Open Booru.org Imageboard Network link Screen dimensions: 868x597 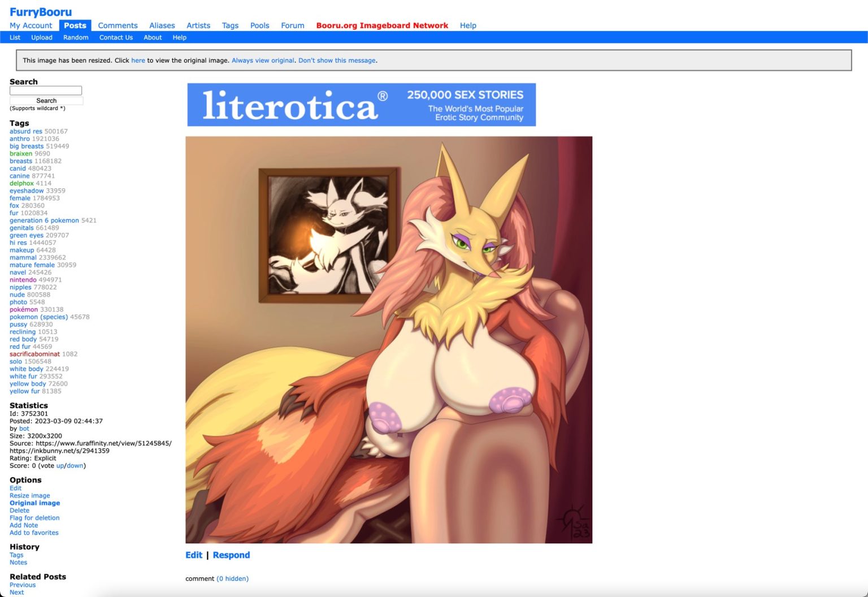click(x=382, y=25)
